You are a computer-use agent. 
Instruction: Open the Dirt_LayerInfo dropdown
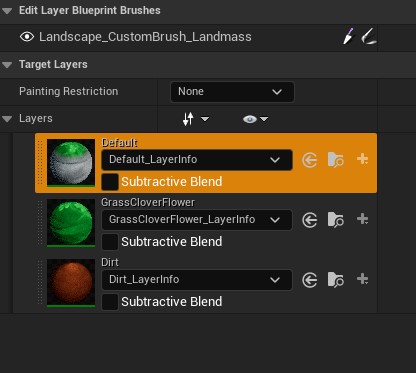pyautogui.click(x=197, y=280)
